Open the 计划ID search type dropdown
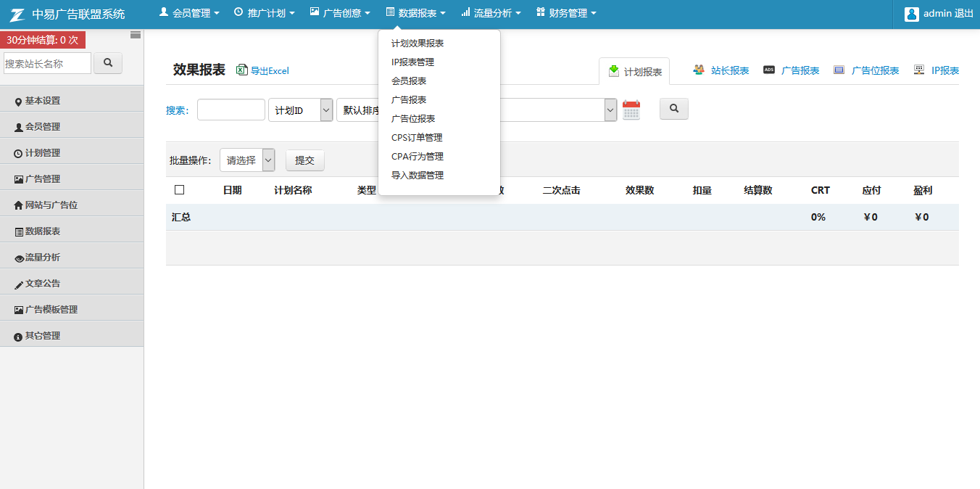The width and height of the screenshot is (980, 489). pyautogui.click(x=300, y=110)
